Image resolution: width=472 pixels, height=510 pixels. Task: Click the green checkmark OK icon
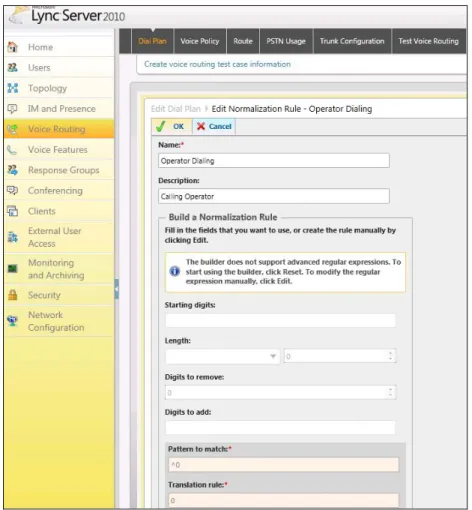tap(161, 126)
